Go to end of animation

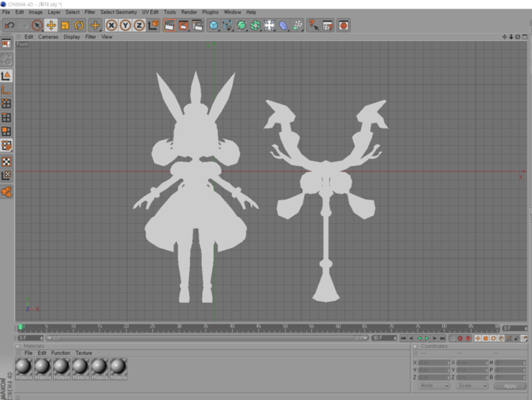[x=442, y=338]
